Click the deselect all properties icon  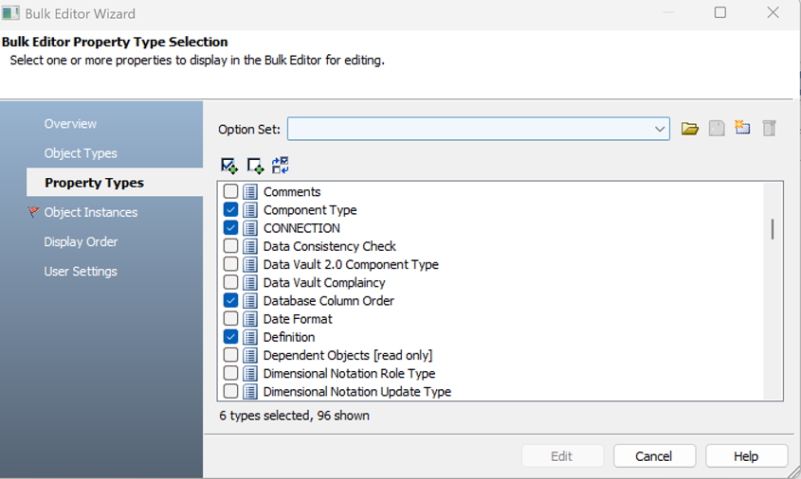pyautogui.click(x=255, y=165)
